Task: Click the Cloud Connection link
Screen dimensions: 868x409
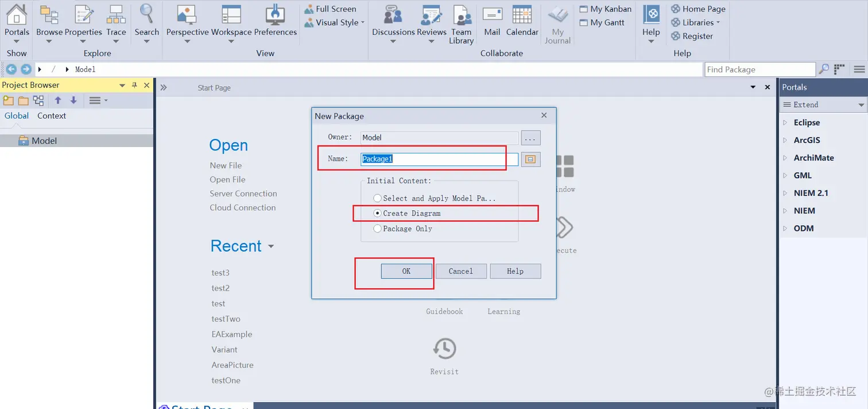Action: point(243,207)
